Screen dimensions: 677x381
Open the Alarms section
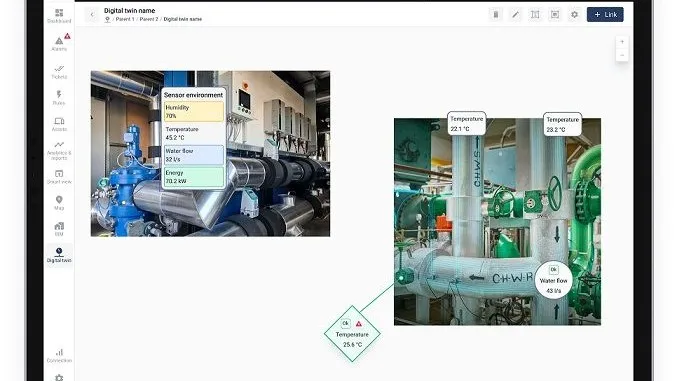click(x=59, y=43)
